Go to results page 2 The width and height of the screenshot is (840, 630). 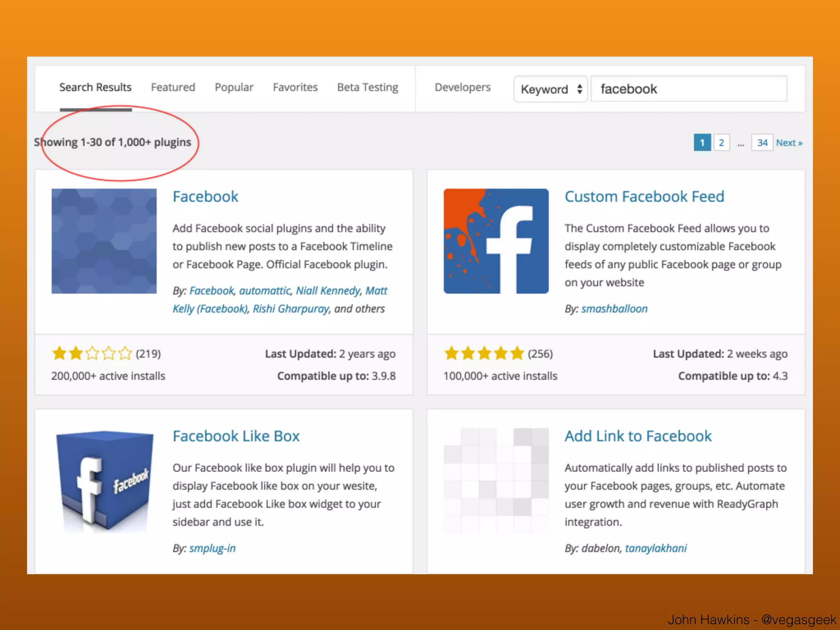click(x=721, y=143)
